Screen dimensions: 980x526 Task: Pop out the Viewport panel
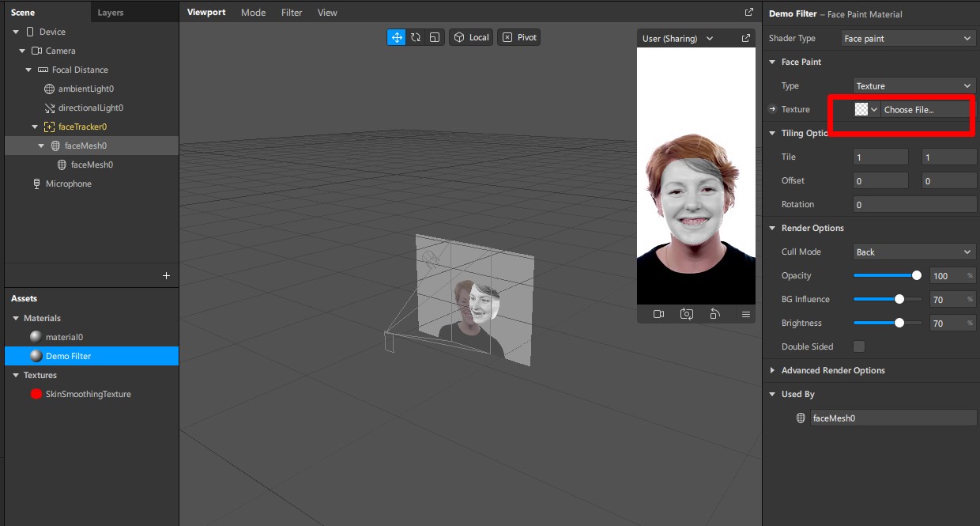[749, 13]
